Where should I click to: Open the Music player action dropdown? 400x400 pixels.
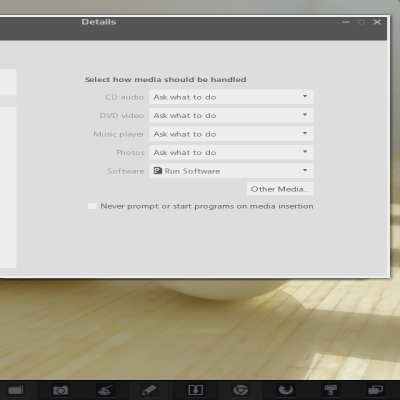pyautogui.click(x=231, y=134)
